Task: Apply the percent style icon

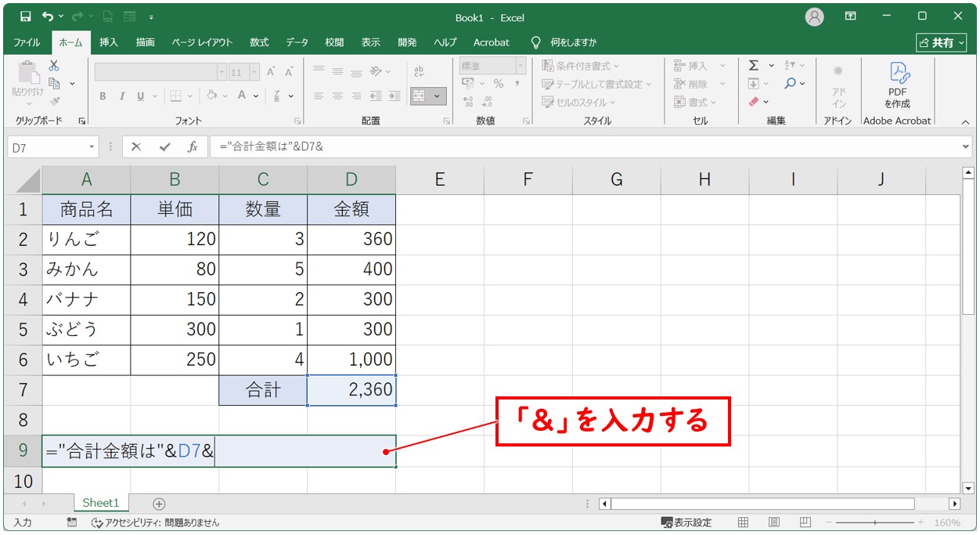Action: tap(499, 83)
